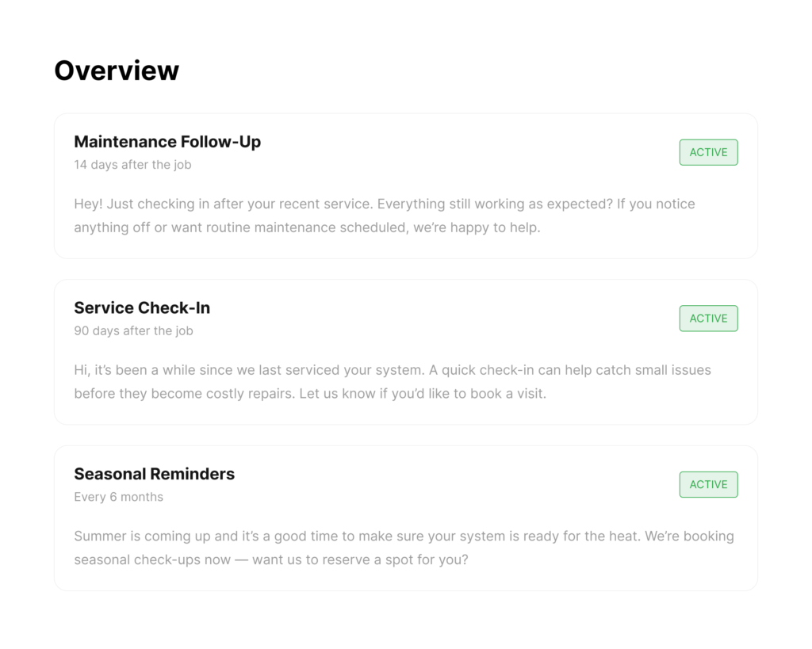Click the line starting "seasonal check-ups now"
This screenshot has width=812, height=649.
(x=271, y=559)
